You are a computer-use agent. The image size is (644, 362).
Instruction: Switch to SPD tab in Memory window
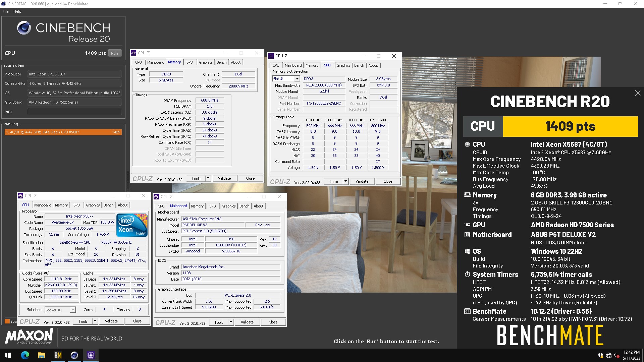[190, 62]
